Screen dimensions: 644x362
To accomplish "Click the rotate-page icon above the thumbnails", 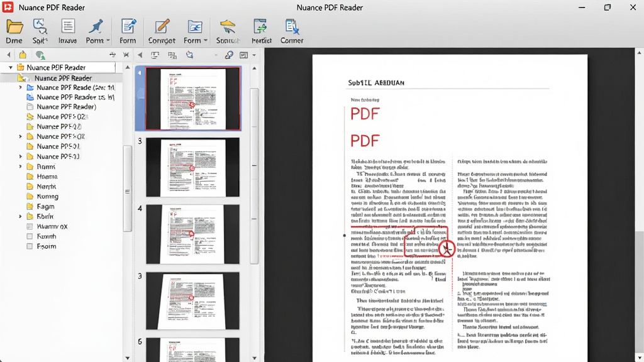I will pyautogui.click(x=190, y=55).
